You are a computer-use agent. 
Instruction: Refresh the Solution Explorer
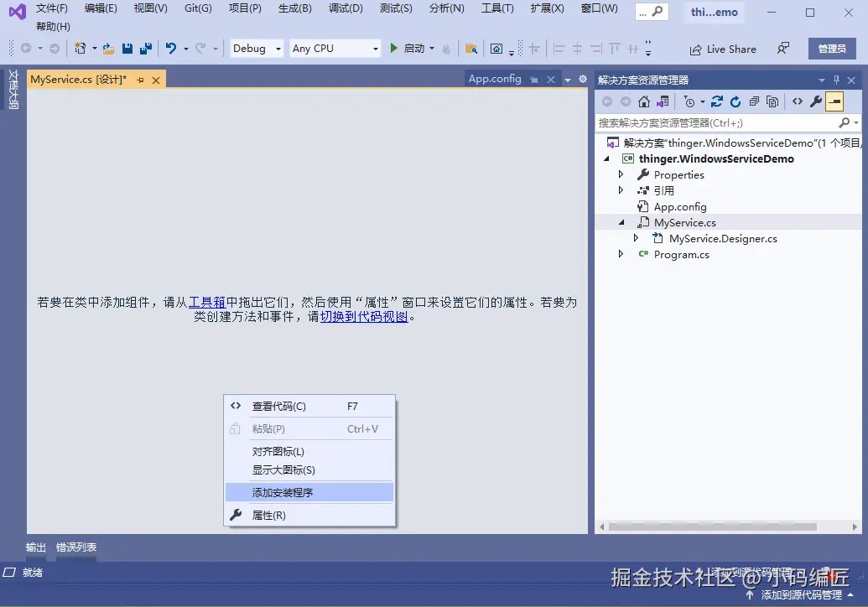[x=735, y=101]
